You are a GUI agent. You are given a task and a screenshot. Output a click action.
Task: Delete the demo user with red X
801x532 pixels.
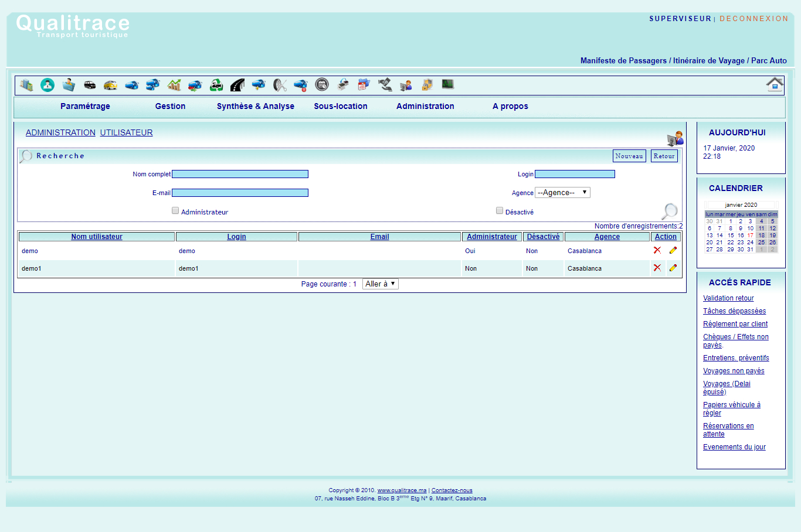[x=657, y=250]
